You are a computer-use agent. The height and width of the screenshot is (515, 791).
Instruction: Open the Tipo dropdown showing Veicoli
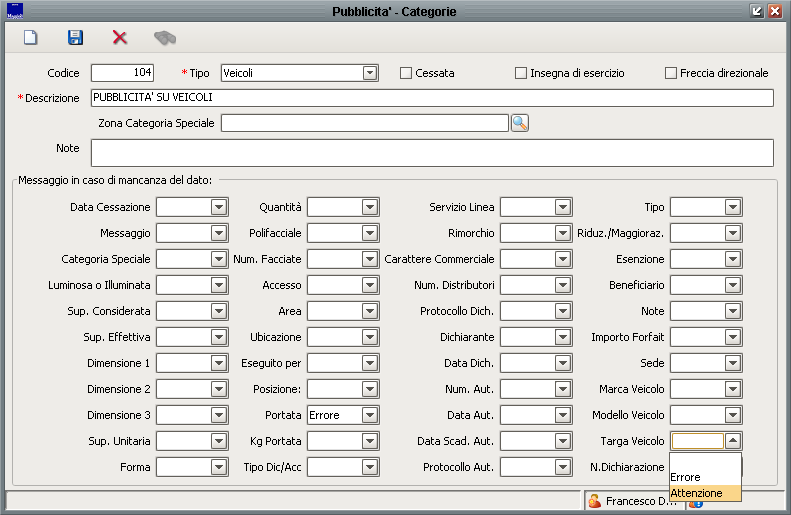pyautogui.click(x=369, y=73)
